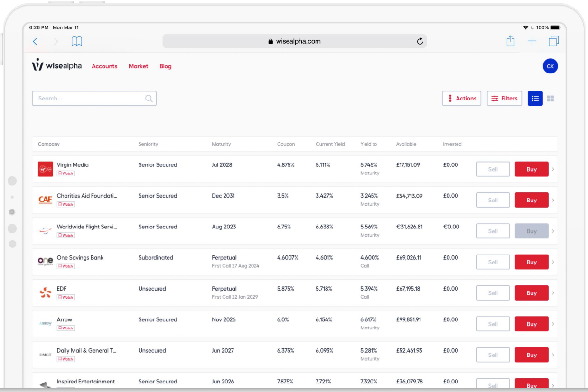Click the greyed Buy for Worldwide Flight Services
This screenshot has height=392, width=588.
point(532,231)
